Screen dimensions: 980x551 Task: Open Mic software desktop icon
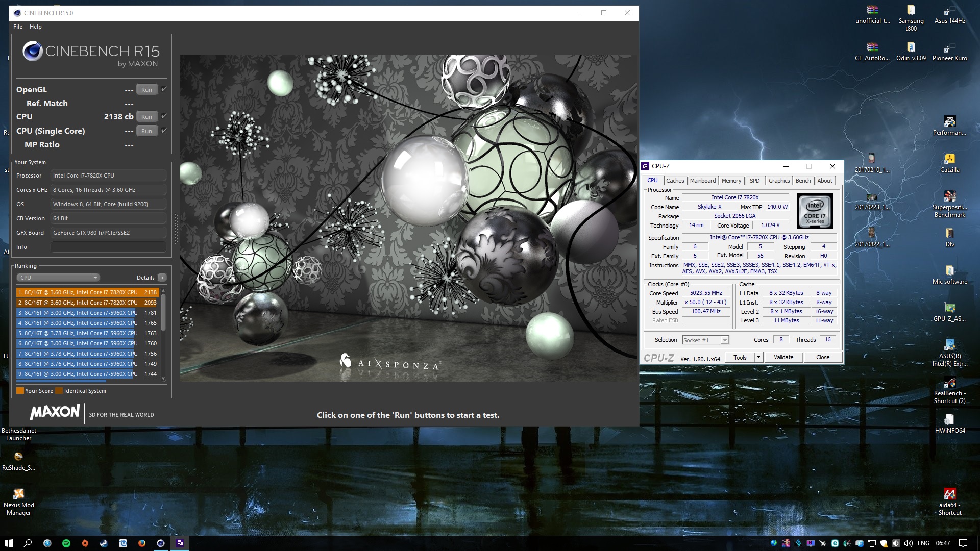(950, 274)
